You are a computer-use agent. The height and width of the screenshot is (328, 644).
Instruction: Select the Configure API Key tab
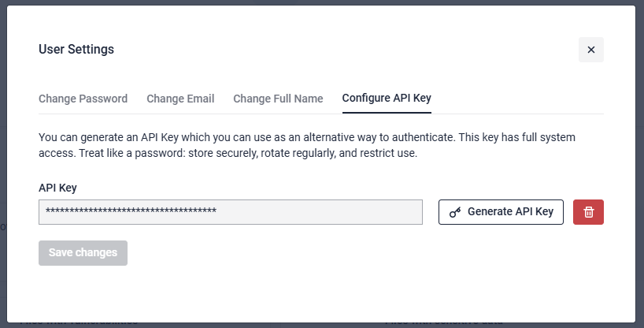click(x=387, y=99)
